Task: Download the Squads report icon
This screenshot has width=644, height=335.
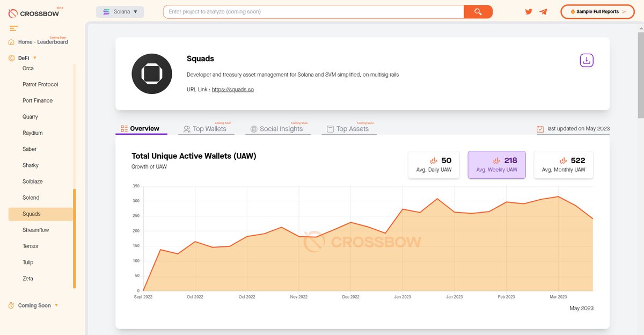Action: click(587, 60)
